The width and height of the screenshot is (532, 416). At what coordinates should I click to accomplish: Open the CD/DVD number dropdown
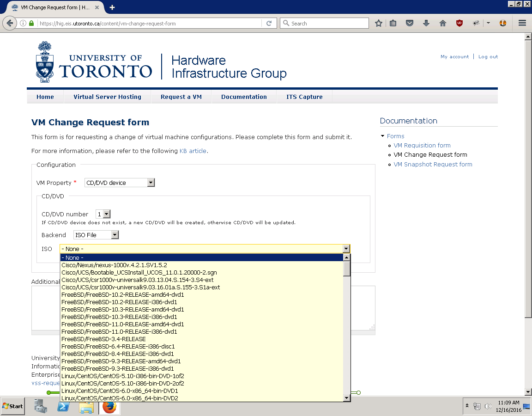(x=103, y=214)
